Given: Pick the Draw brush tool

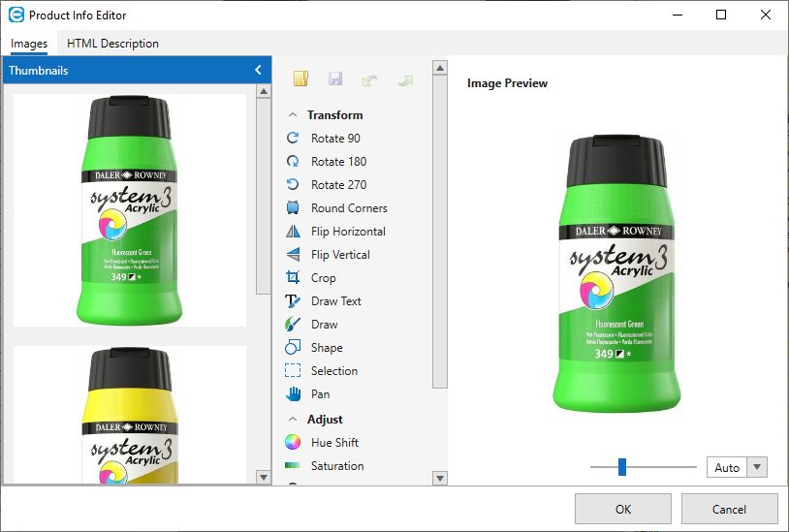Looking at the screenshot, I should [294, 325].
